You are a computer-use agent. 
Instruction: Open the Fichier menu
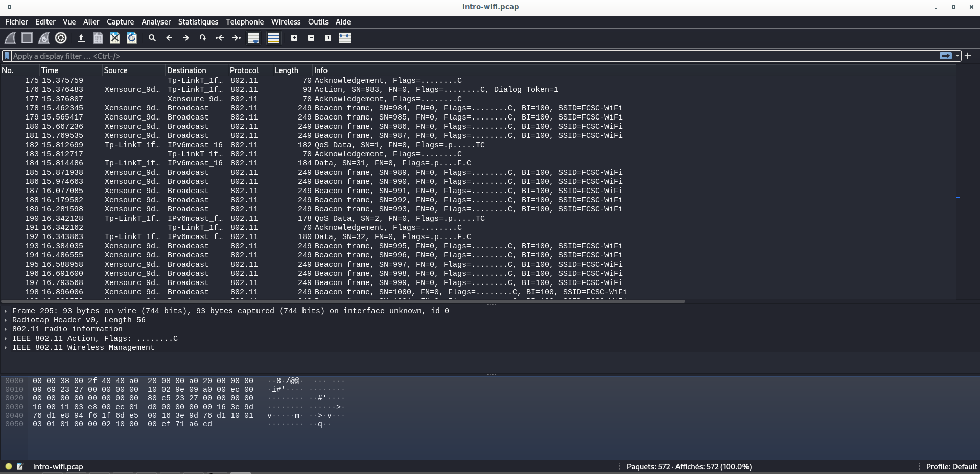pyautogui.click(x=16, y=22)
